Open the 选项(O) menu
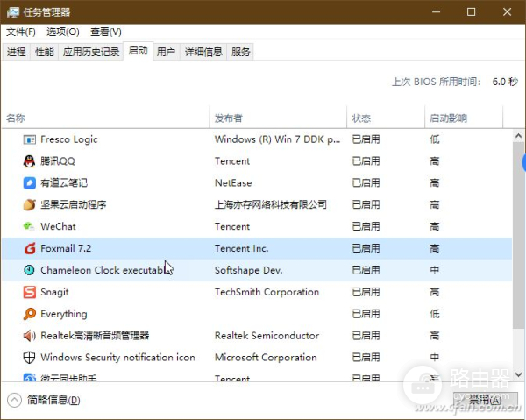The height and width of the screenshot is (420, 526). point(63,32)
